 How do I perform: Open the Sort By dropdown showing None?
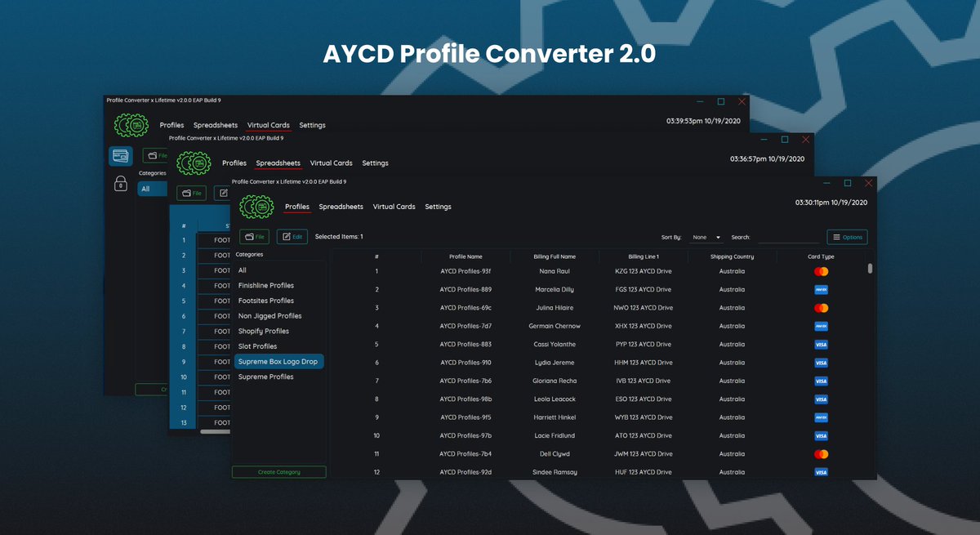706,237
